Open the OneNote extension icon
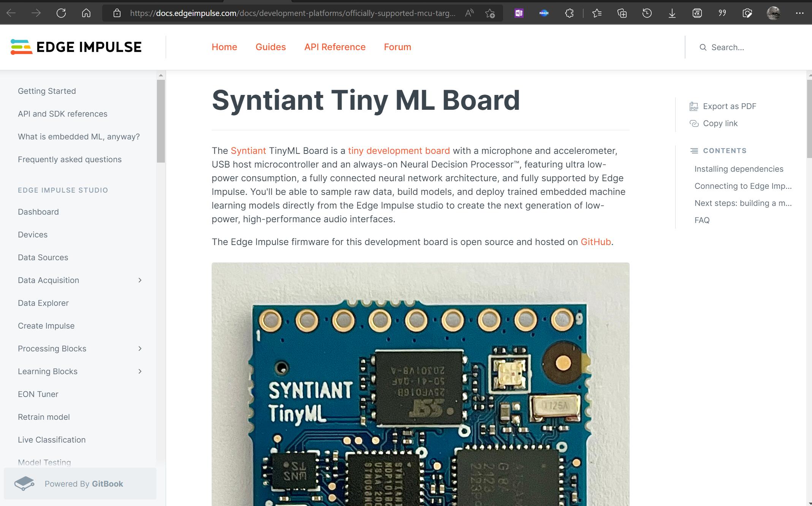 [519, 13]
